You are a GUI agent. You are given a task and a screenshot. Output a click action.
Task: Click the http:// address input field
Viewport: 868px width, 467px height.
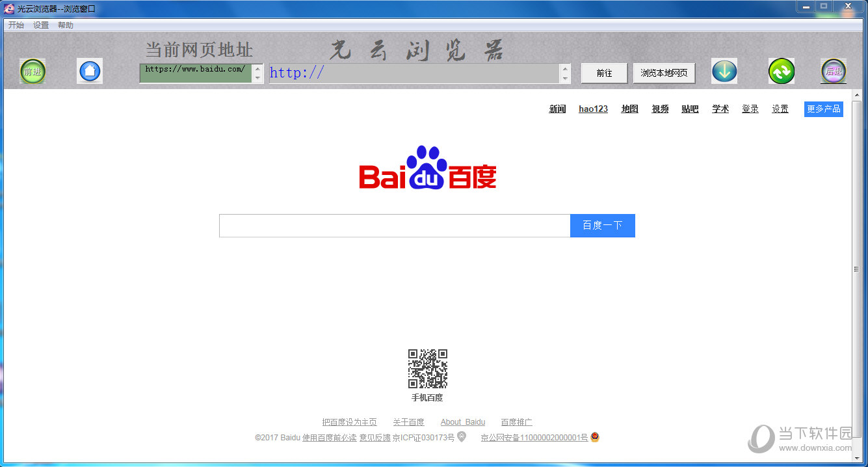tap(414, 73)
